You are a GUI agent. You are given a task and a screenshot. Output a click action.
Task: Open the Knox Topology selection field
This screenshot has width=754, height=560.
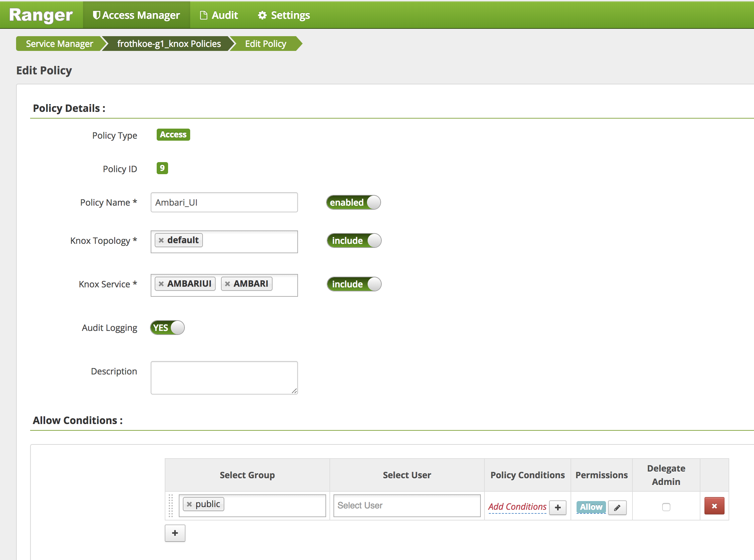point(251,241)
